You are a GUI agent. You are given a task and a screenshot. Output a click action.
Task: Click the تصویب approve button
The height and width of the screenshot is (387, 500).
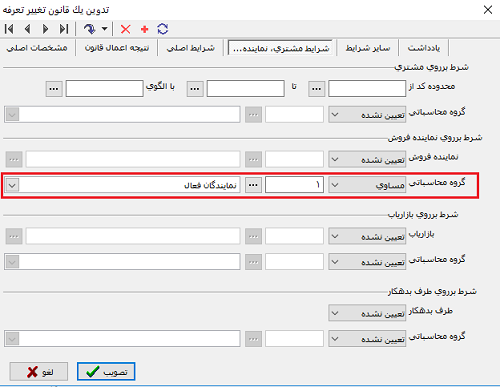coord(106,371)
